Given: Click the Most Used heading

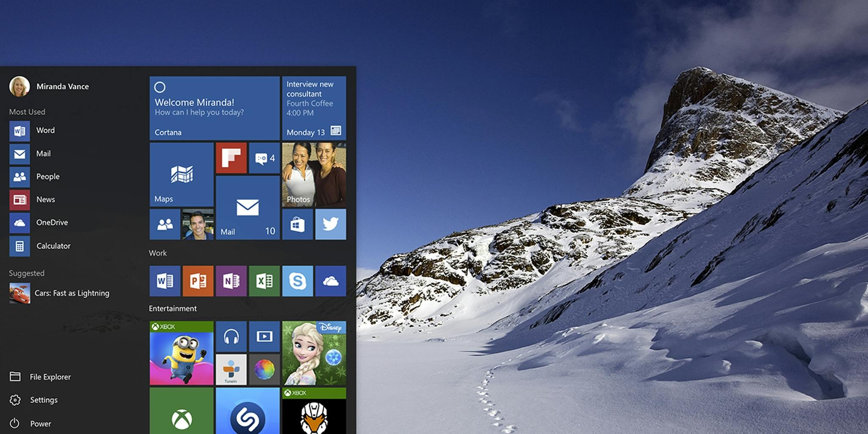Looking at the screenshot, I should pos(27,112).
